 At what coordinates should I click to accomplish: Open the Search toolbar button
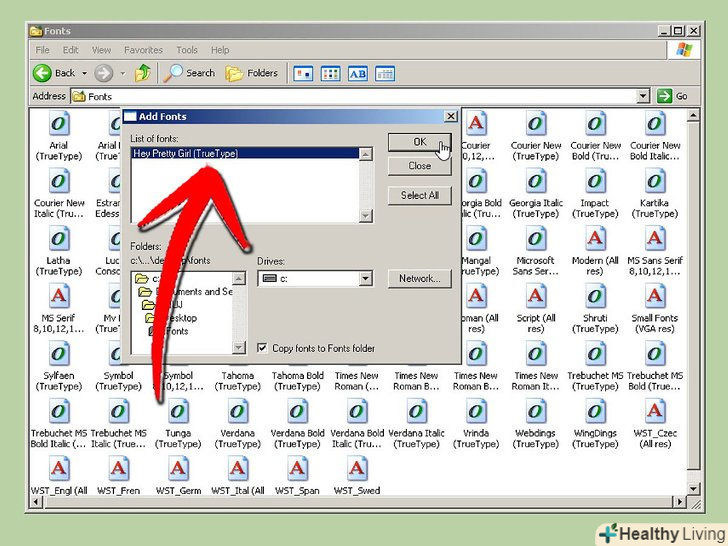(189, 73)
